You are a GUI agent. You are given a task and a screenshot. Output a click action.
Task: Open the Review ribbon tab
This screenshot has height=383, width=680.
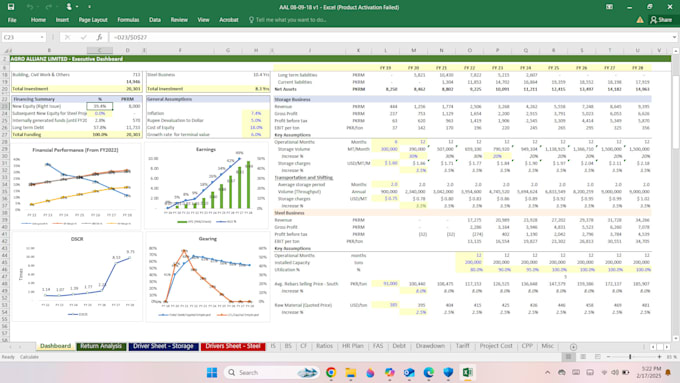click(x=179, y=20)
